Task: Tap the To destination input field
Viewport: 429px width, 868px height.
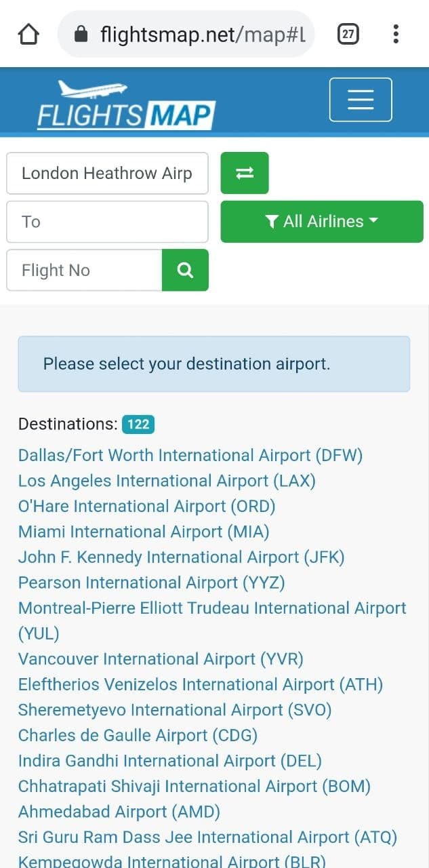Action: click(x=107, y=222)
